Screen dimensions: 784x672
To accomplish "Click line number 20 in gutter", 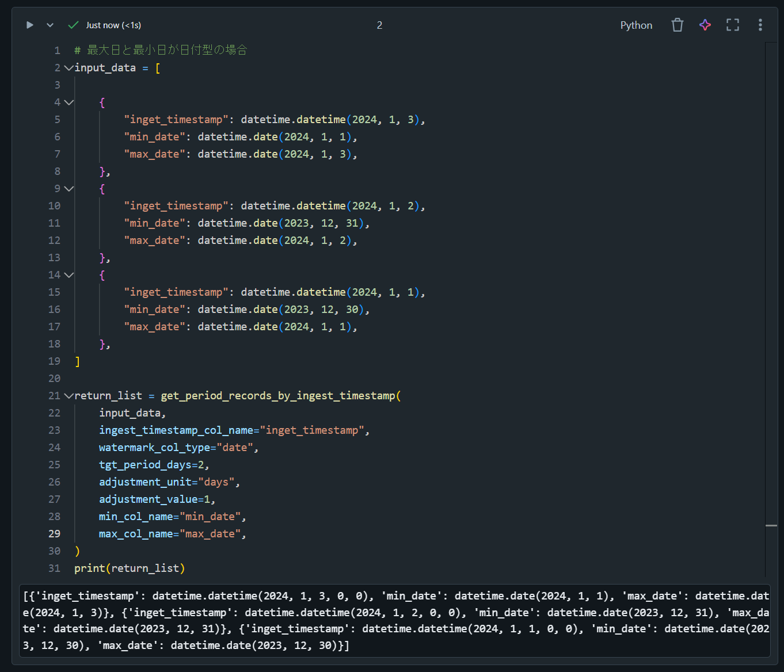I will click(54, 379).
